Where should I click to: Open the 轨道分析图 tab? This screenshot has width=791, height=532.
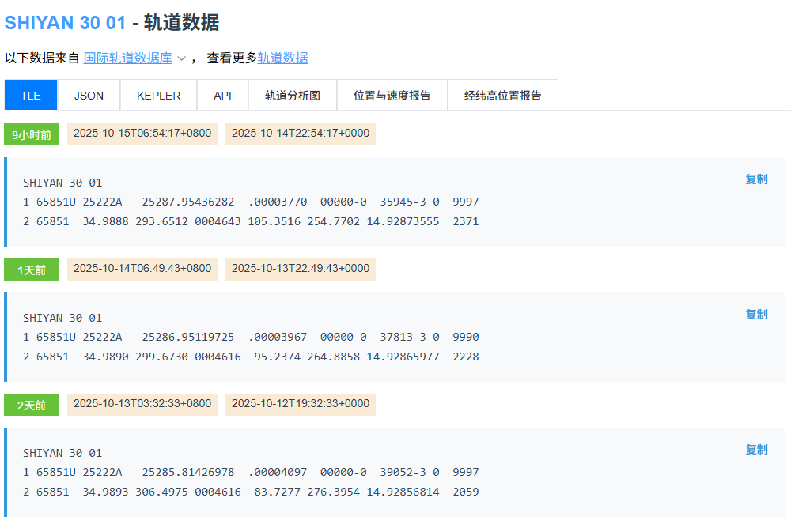click(x=292, y=96)
